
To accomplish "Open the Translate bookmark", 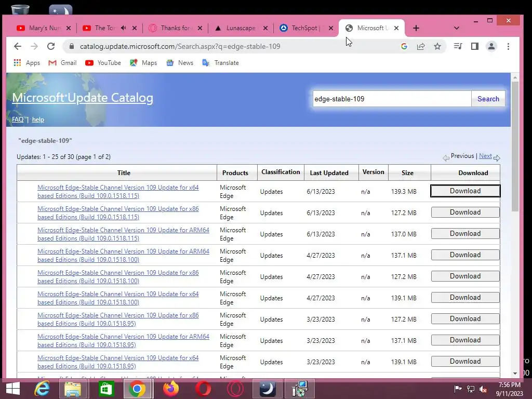I will 220,63.
